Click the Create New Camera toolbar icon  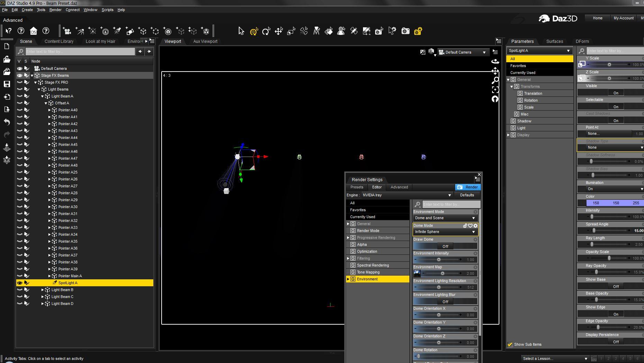67,31
